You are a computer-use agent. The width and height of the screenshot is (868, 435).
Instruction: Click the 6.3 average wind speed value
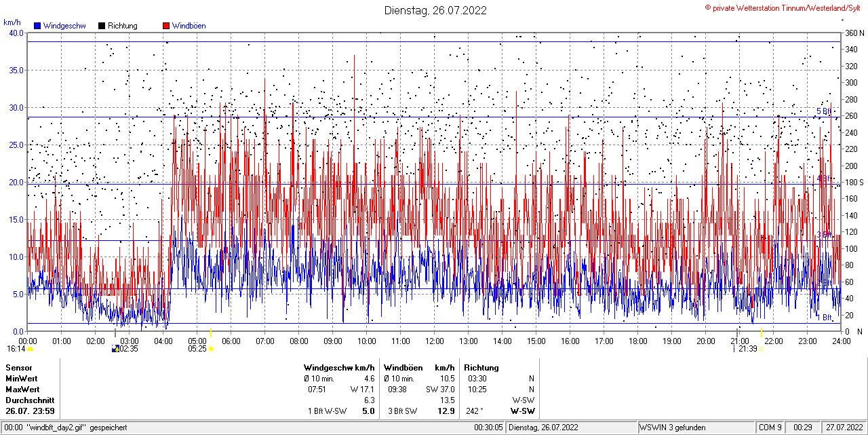click(370, 400)
